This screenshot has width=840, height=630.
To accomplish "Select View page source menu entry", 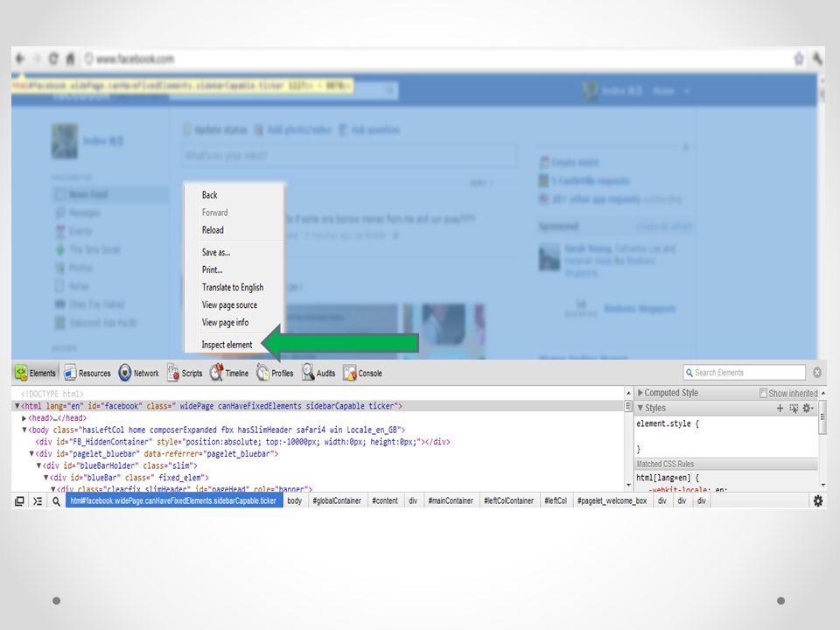I will point(230,304).
